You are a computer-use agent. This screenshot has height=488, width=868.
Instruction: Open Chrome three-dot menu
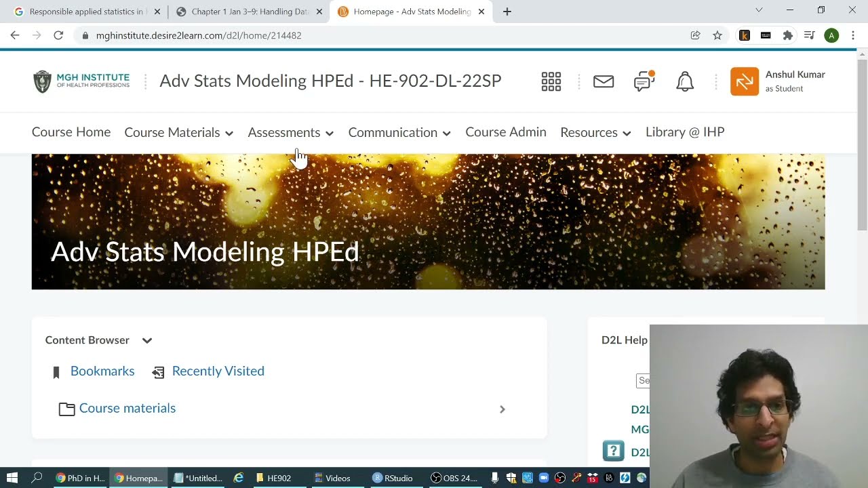pos(853,35)
